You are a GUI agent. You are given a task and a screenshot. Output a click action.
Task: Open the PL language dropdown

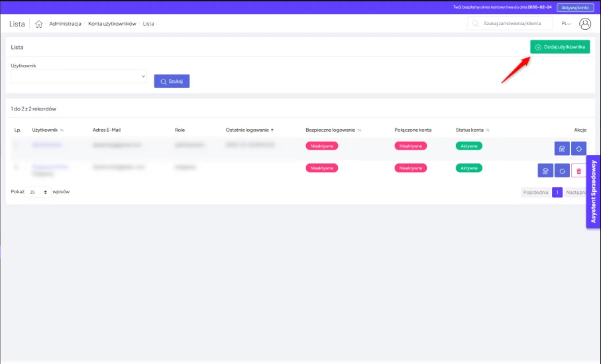pyautogui.click(x=566, y=24)
